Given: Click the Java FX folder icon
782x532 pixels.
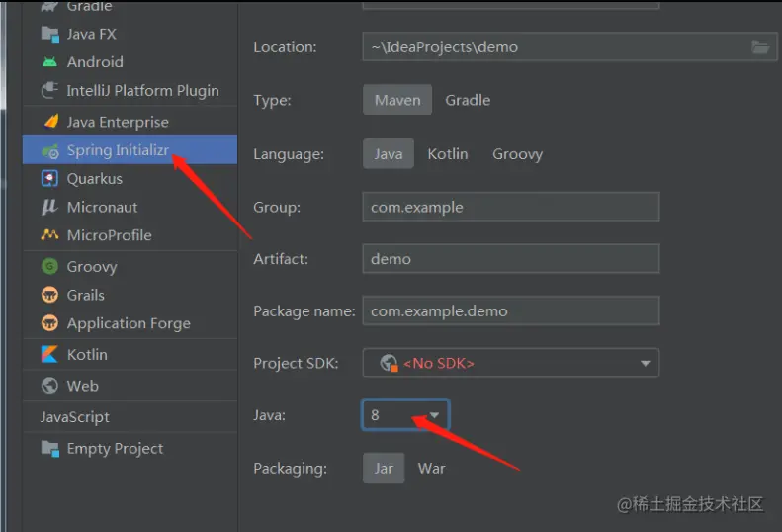Looking at the screenshot, I should tap(49, 34).
